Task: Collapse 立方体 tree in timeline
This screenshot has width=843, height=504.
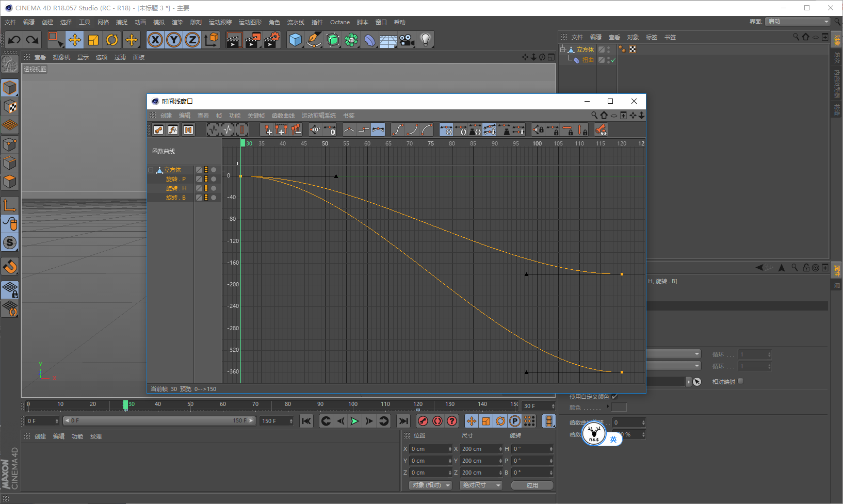Action: [x=151, y=170]
